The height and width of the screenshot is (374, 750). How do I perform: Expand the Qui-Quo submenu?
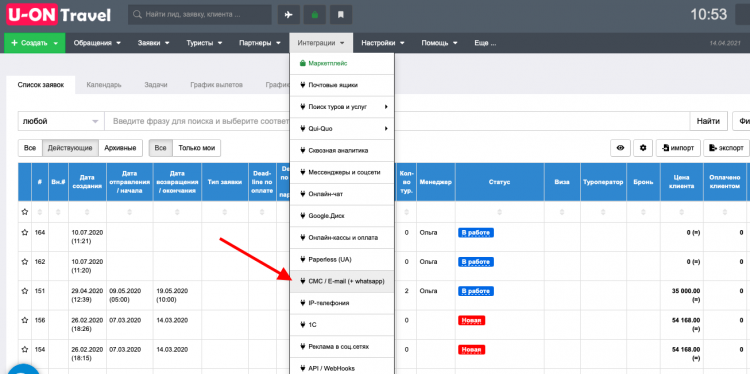coord(342,129)
